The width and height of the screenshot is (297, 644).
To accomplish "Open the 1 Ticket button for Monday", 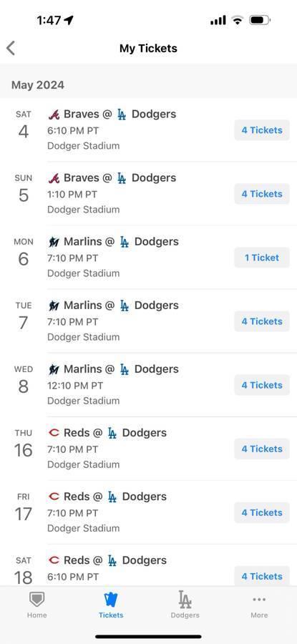I will pos(262,258).
